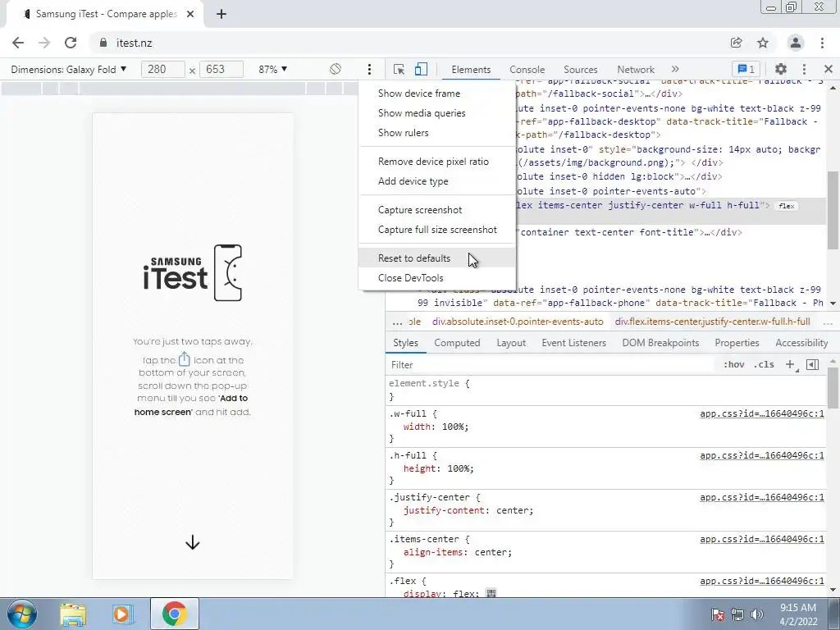Switch to the Network tab
Screen dimensions: 840x630
[636, 70]
